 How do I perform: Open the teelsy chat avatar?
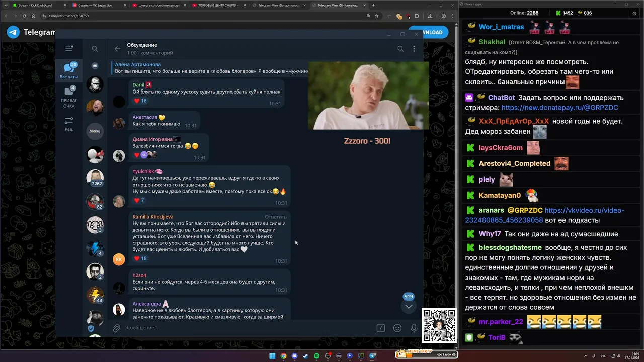(95, 131)
